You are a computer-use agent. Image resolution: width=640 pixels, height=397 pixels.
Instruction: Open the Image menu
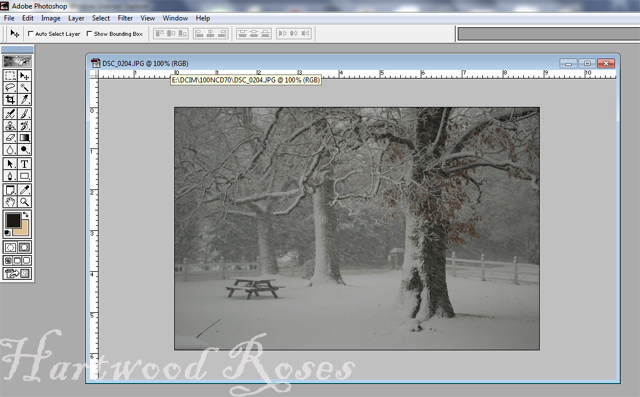[51, 18]
